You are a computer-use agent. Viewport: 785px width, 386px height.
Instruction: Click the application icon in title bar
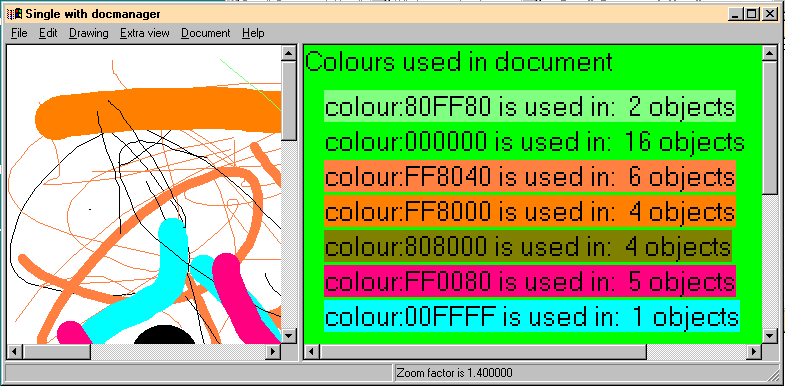[x=14, y=14]
